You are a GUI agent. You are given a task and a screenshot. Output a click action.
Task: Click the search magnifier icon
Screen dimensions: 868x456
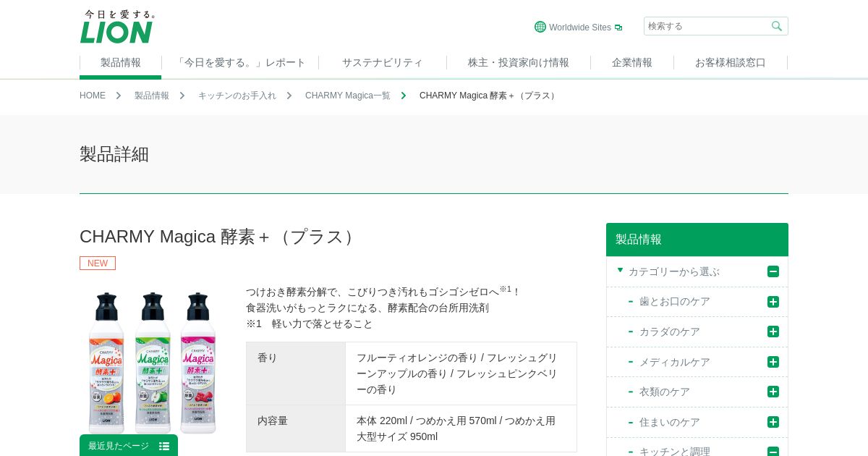point(777,26)
